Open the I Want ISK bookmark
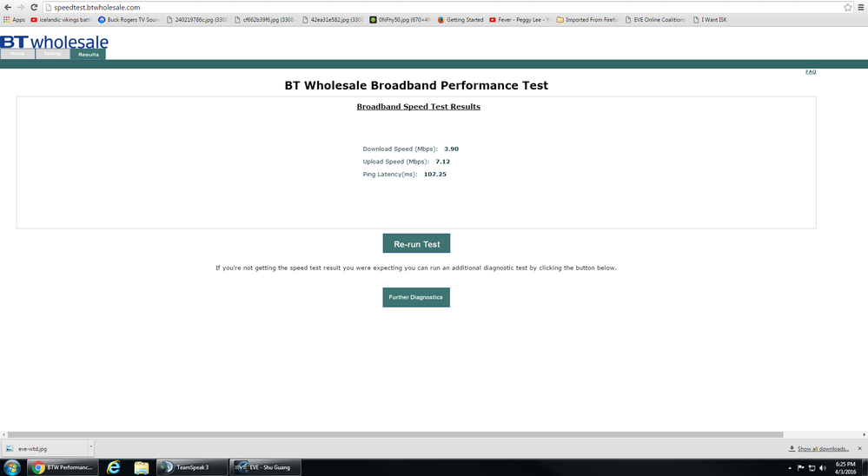The width and height of the screenshot is (868, 476). (710, 19)
